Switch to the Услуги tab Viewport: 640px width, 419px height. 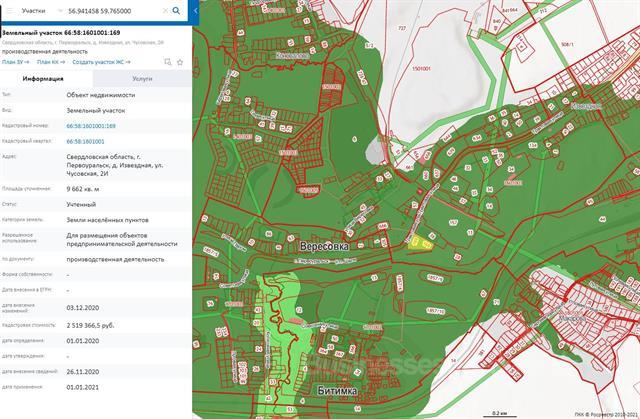click(x=142, y=78)
